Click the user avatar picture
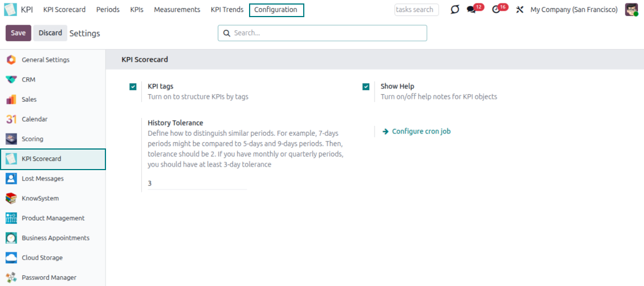This screenshot has height=286, width=644. pos(631,10)
